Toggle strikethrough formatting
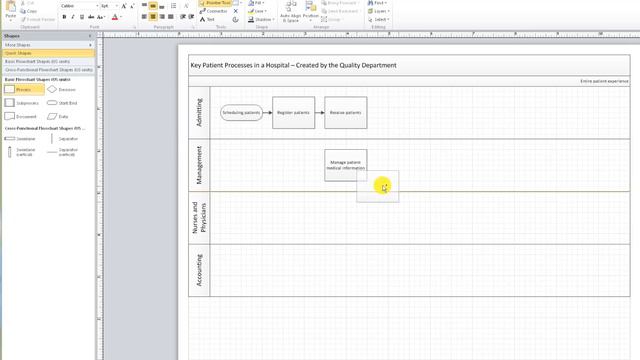The height and width of the screenshot is (360, 640). [x=91, y=17]
